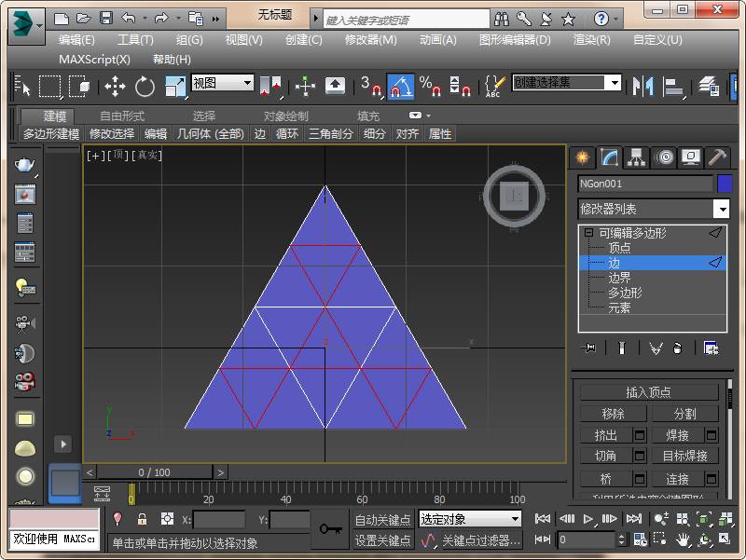Open settings box next to 切角

coord(640,456)
